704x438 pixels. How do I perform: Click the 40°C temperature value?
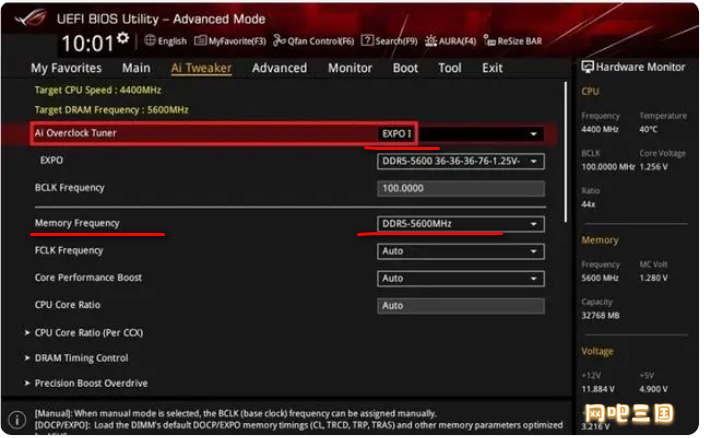(x=648, y=129)
